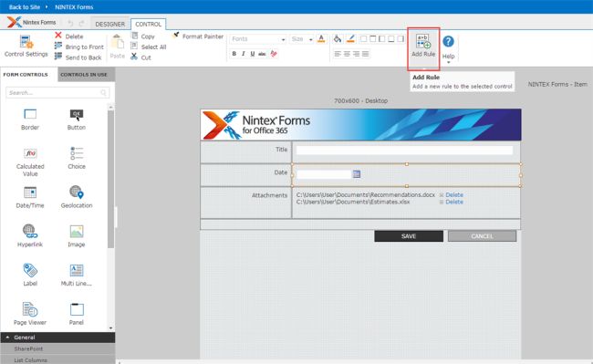This screenshot has width=593, height=364.
Task: Select the Panel control
Action: point(77,314)
